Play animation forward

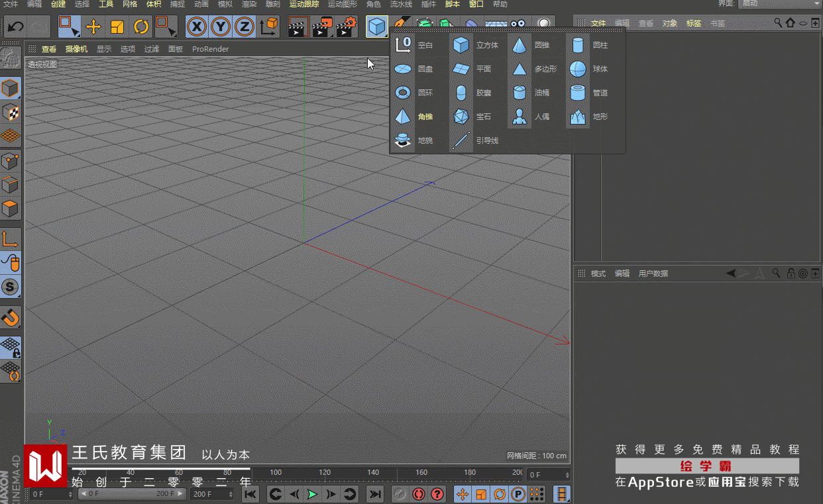[312, 494]
